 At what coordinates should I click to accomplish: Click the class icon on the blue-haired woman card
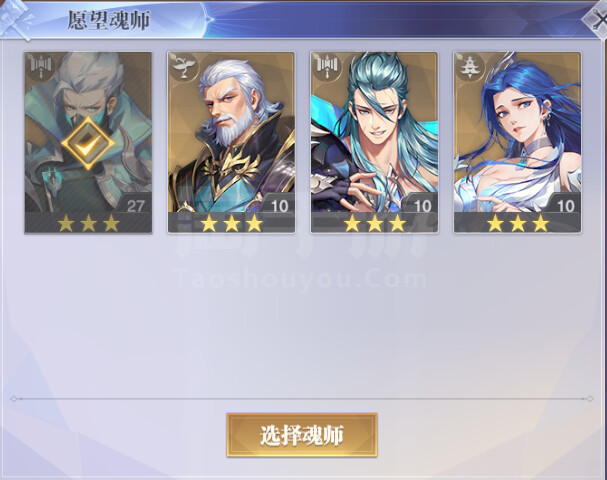pos(469,67)
